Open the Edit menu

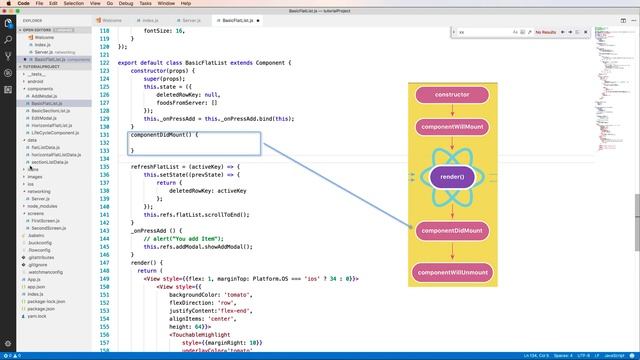(53, 3)
